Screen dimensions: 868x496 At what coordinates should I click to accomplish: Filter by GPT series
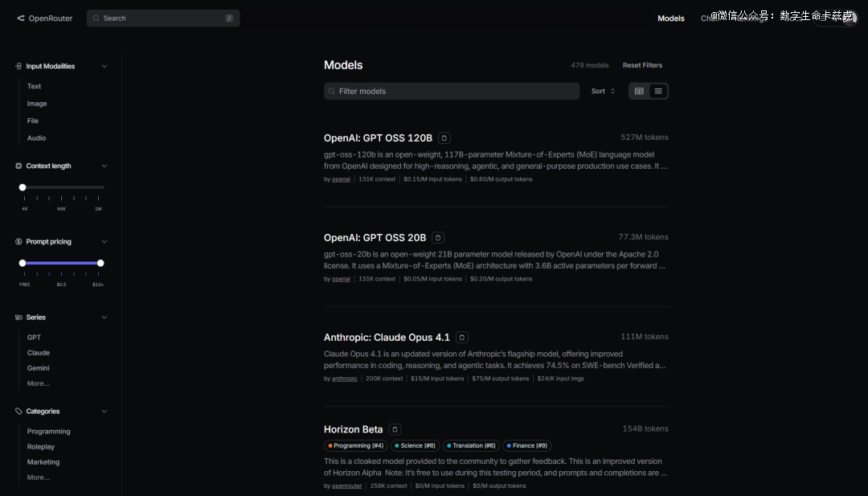pyautogui.click(x=34, y=337)
